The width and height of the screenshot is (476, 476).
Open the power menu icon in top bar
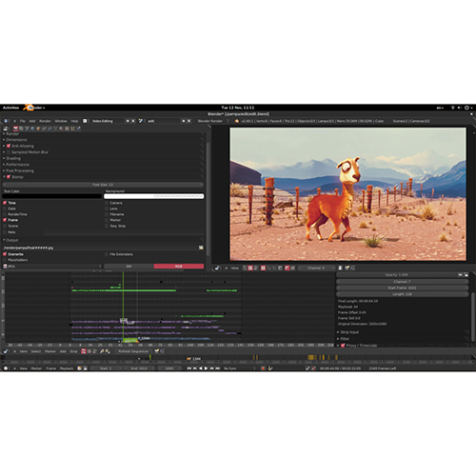click(x=467, y=108)
